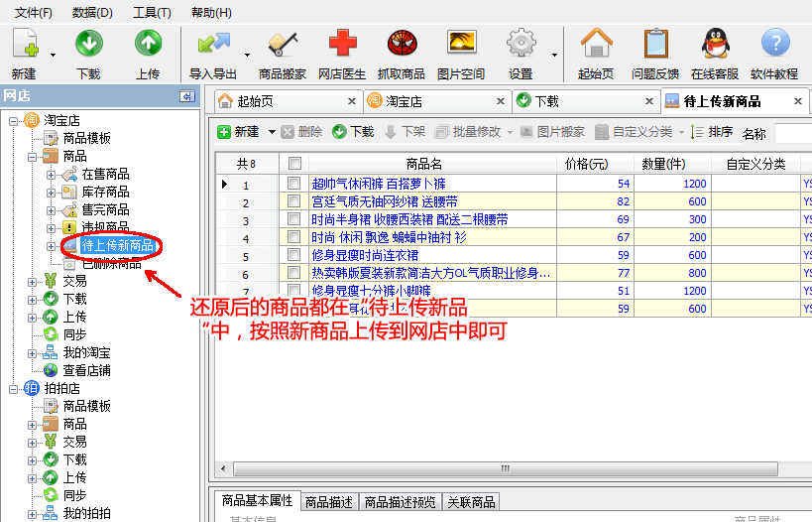This screenshot has width=812, height=522.
Task: Click 删除 delete in list toolbar
Action: [302, 132]
